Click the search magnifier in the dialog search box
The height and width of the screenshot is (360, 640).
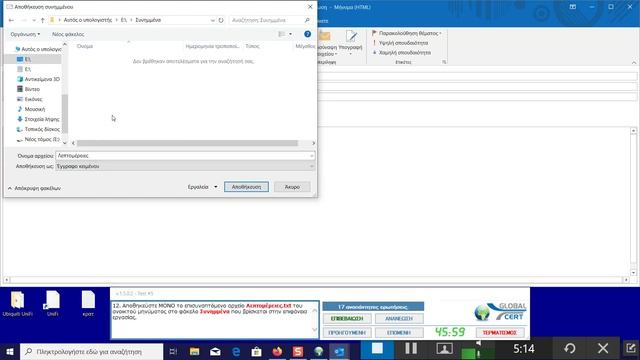[307, 20]
